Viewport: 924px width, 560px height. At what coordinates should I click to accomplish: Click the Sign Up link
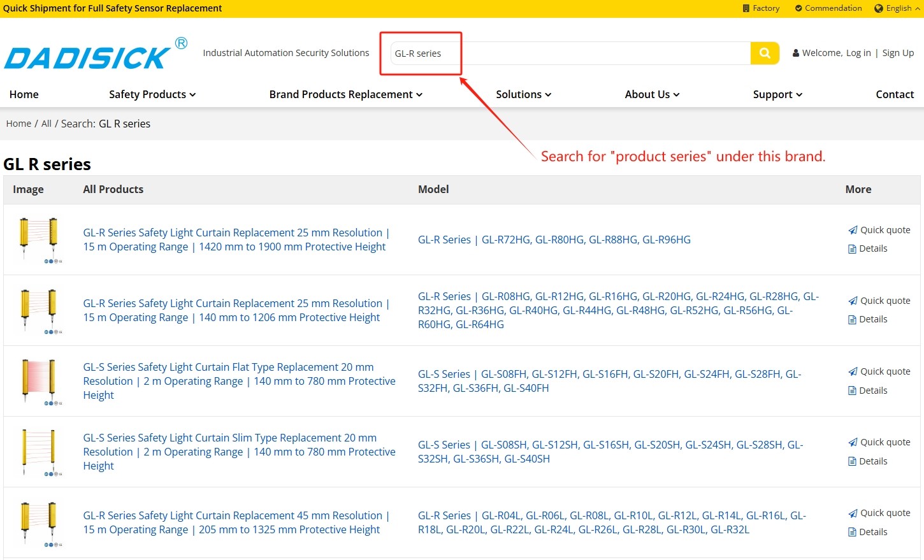tap(898, 53)
